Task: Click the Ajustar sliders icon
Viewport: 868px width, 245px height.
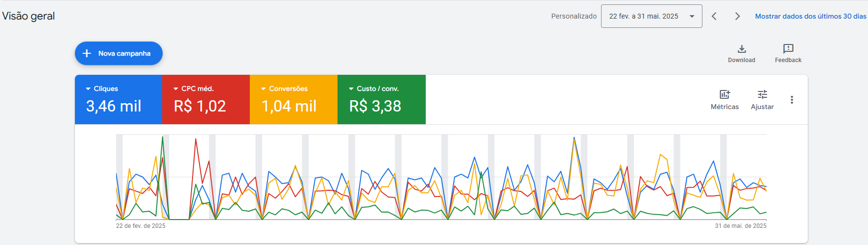Action: [x=762, y=94]
